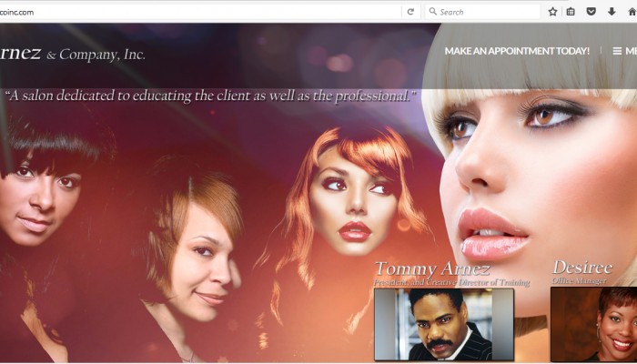Screen dimensions: 637x364
Task: Focus the browser Search field
Action: point(482,12)
